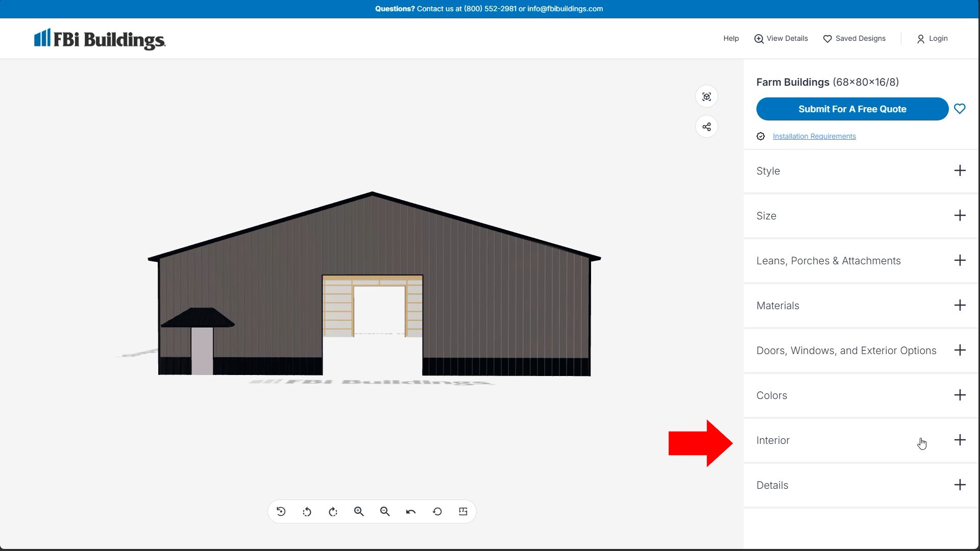Screen dimensions: 980x551
Task: Open the Installation Requirements link
Action: pyautogui.click(x=814, y=136)
